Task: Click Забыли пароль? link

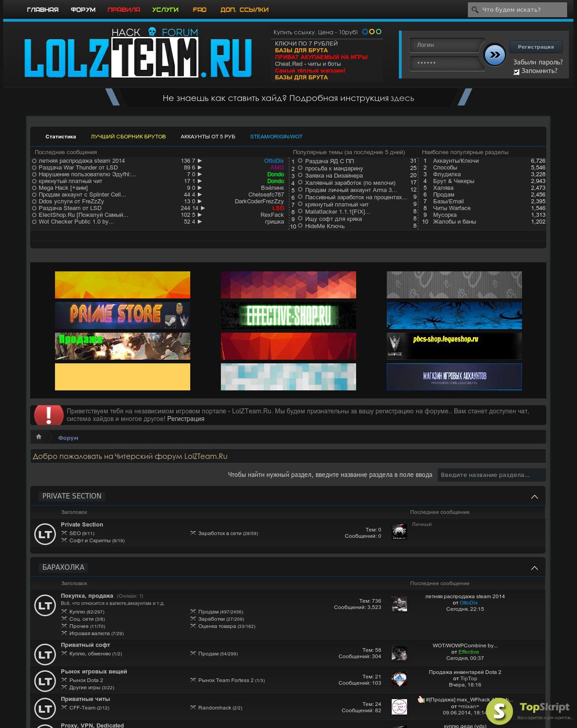Action: pos(538,62)
